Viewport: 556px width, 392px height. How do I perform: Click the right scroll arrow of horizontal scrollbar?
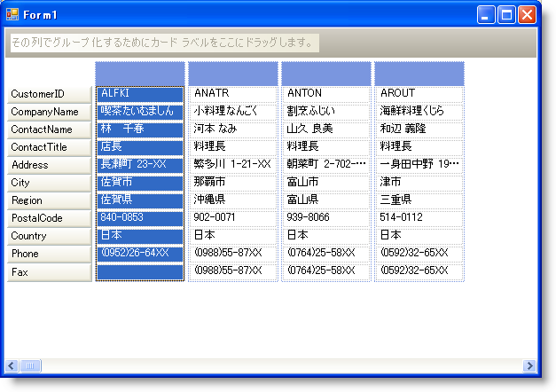click(529, 365)
